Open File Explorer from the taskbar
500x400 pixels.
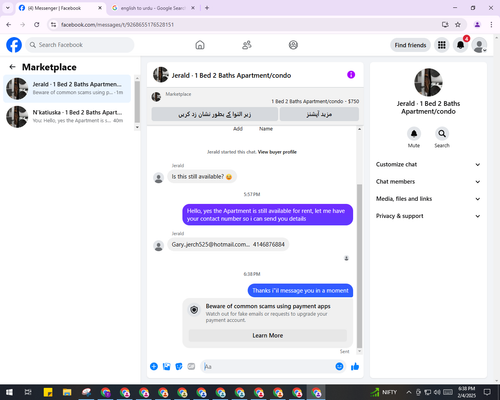pyautogui.click(x=67, y=392)
